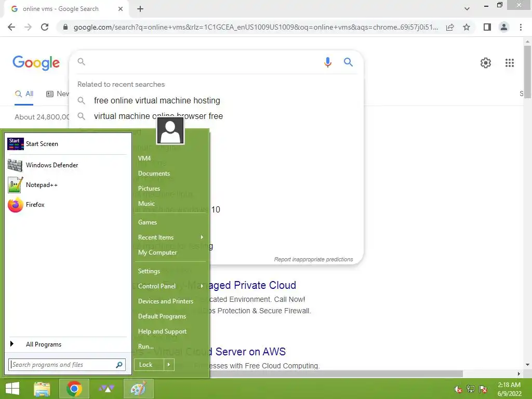Click the blue magnifier search button
The height and width of the screenshot is (399, 532).
[x=348, y=62]
